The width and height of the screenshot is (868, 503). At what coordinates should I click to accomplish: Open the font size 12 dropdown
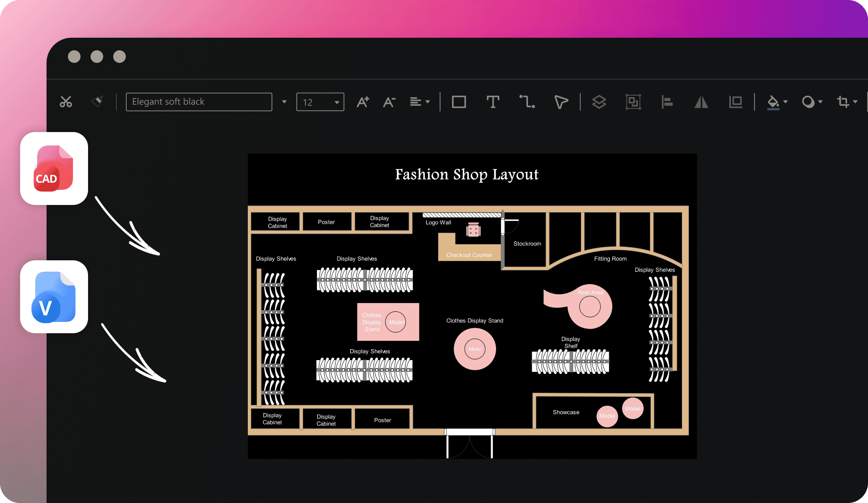(337, 102)
